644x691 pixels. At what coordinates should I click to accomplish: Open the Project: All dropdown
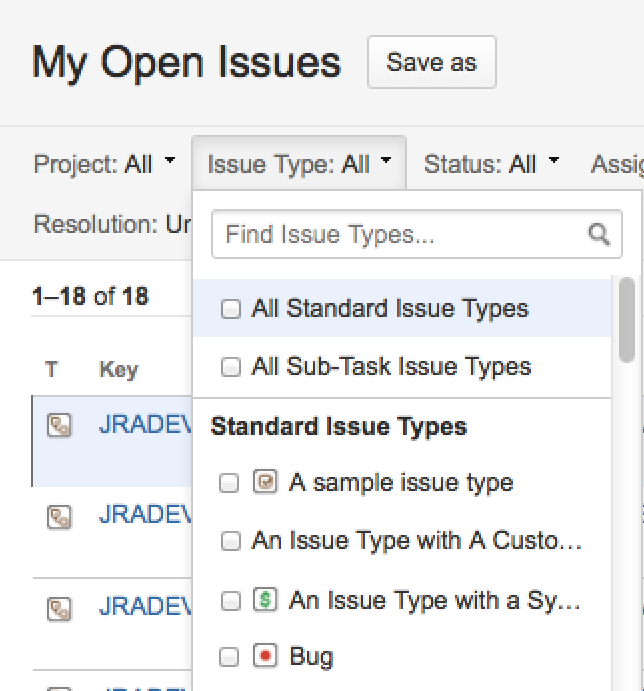click(104, 164)
